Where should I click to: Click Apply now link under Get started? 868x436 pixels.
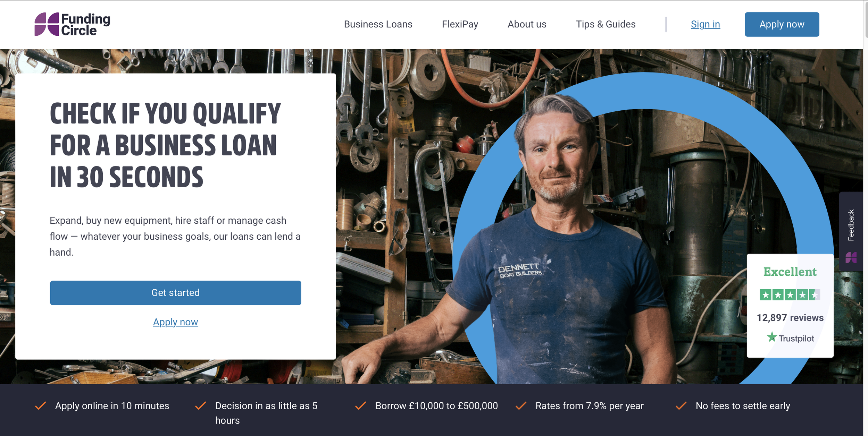(x=175, y=322)
